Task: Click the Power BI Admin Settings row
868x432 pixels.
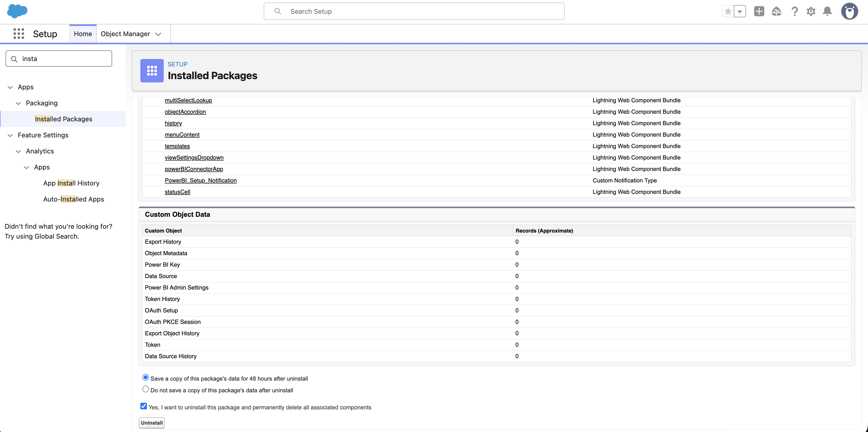Action: point(497,288)
